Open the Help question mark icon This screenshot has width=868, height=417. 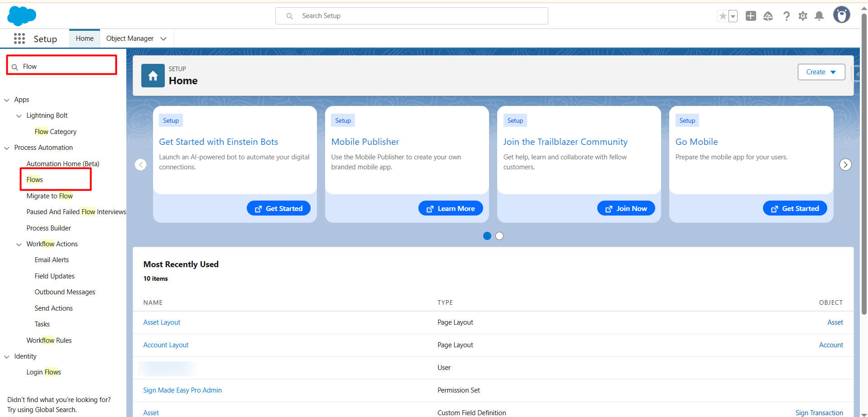click(786, 16)
